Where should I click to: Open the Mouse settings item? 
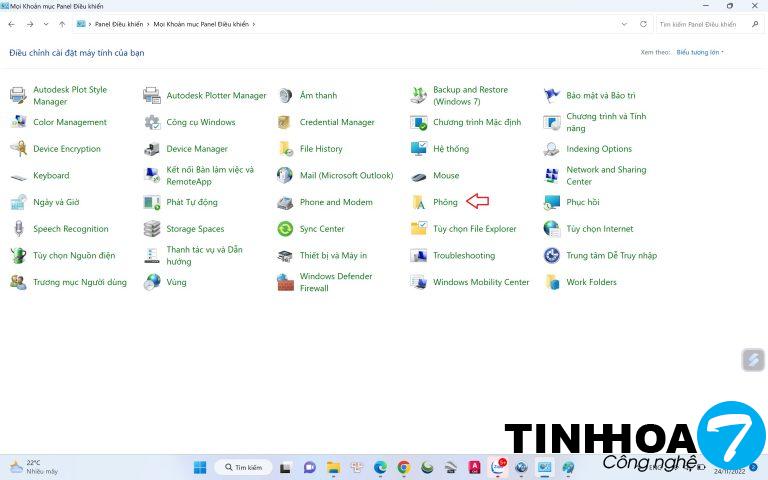point(445,176)
